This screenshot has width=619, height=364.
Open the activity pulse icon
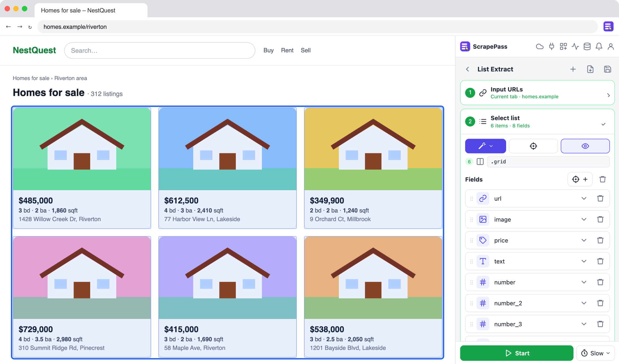[x=575, y=46]
